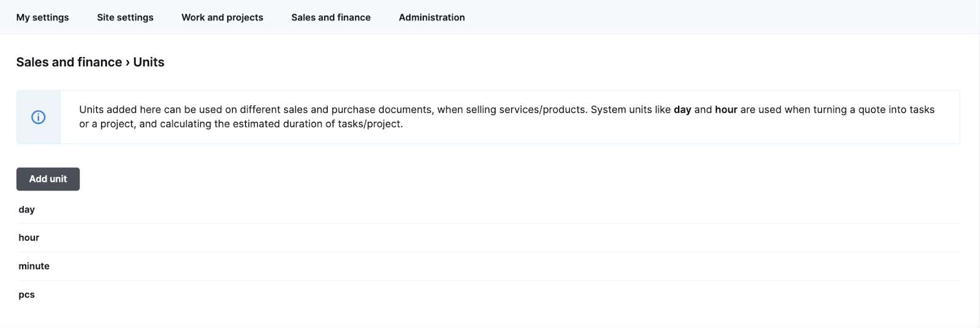Go to Sales and finance breadcrumb link
Screen dimensions: 980x328
pyautogui.click(x=69, y=62)
